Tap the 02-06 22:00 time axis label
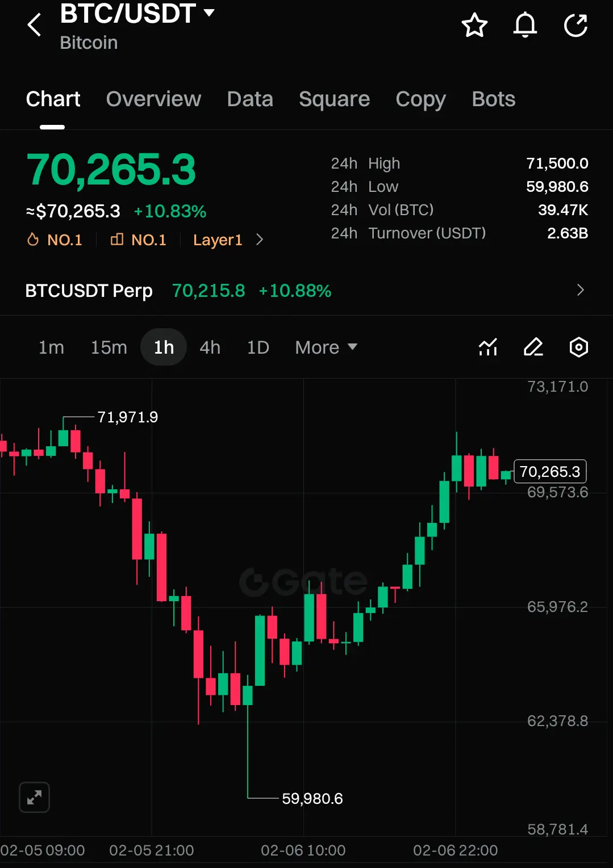The width and height of the screenshot is (613, 868). click(x=455, y=850)
